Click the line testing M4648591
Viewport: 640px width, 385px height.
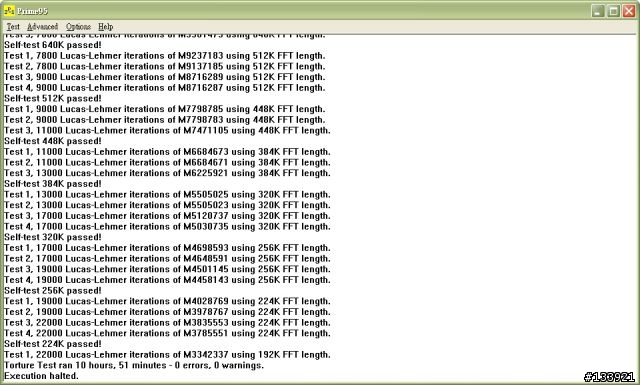(167, 258)
